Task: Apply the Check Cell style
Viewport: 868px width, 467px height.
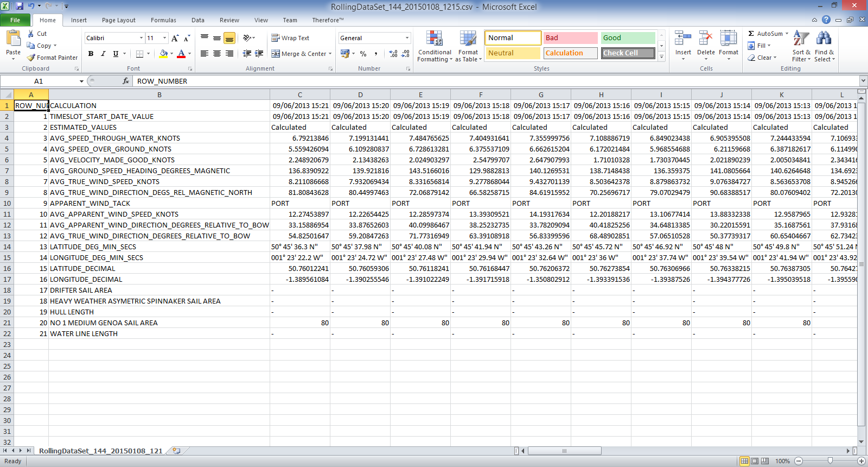Action: coord(628,53)
